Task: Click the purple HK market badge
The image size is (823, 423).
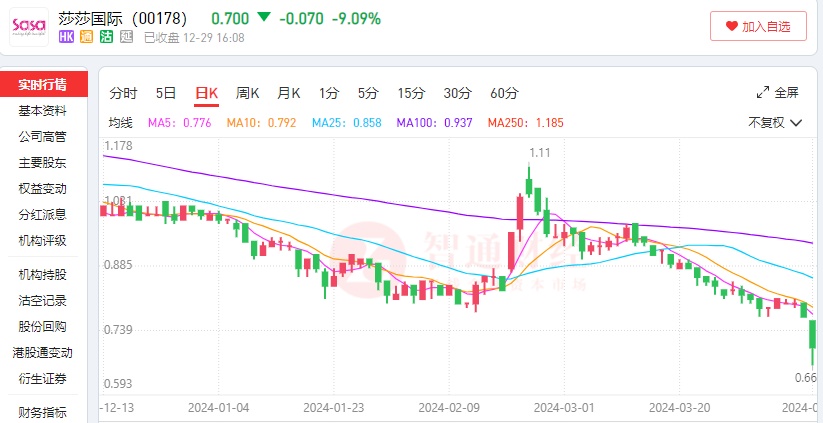Action: point(67,38)
